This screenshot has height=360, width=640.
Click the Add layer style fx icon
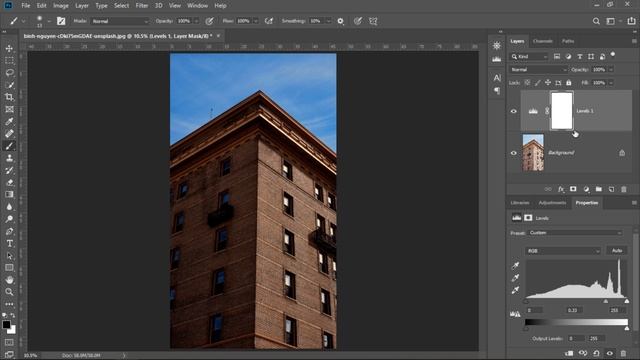point(561,189)
